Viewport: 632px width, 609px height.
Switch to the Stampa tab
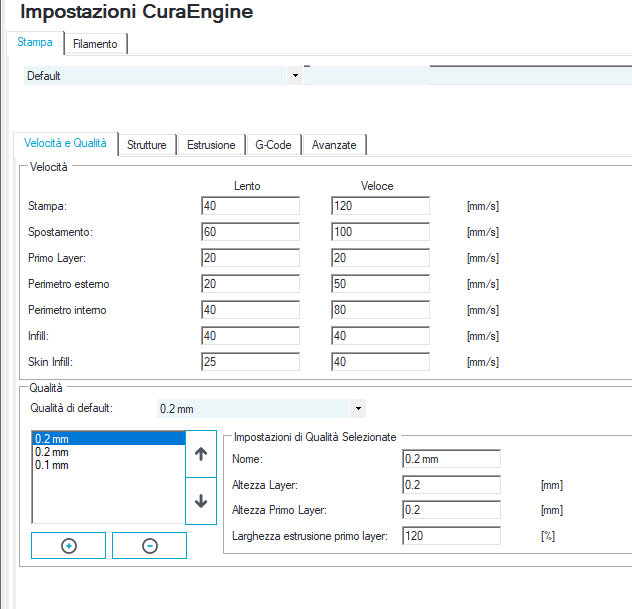tap(35, 42)
